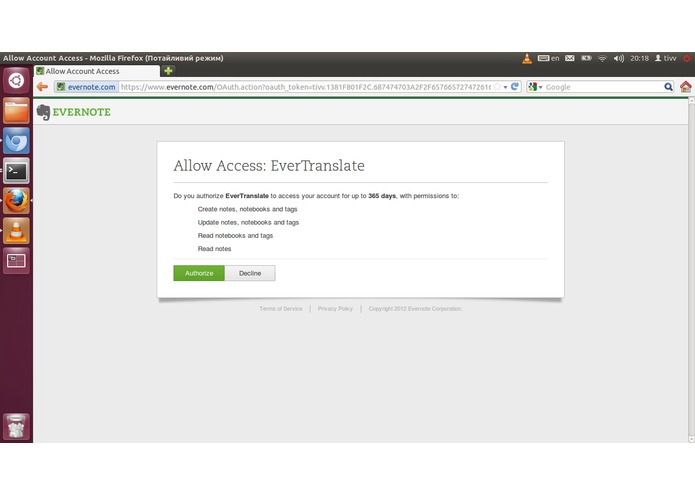Click the Allow Access: EverTranslate heading
695x494 pixels.
[x=269, y=166]
